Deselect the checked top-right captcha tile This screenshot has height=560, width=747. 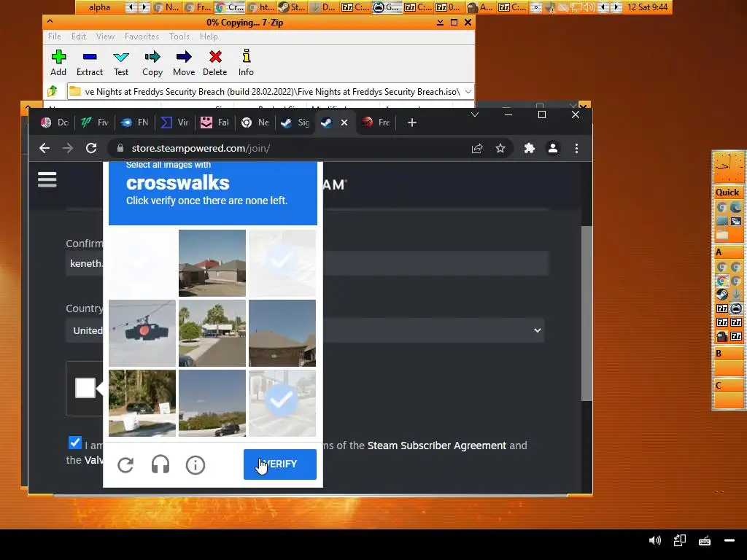click(282, 262)
